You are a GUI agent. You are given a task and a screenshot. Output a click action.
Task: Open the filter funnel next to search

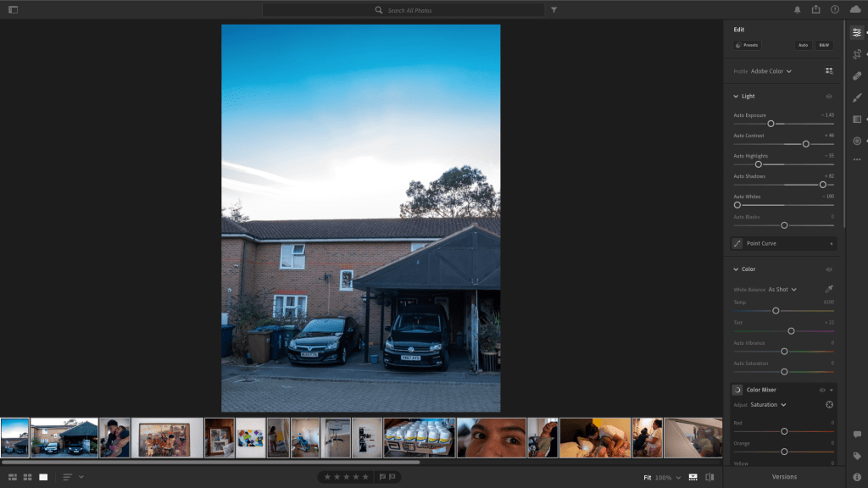[554, 10]
